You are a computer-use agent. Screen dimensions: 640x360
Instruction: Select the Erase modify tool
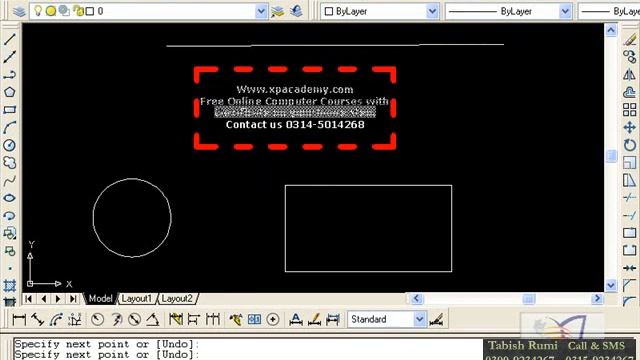(630, 39)
